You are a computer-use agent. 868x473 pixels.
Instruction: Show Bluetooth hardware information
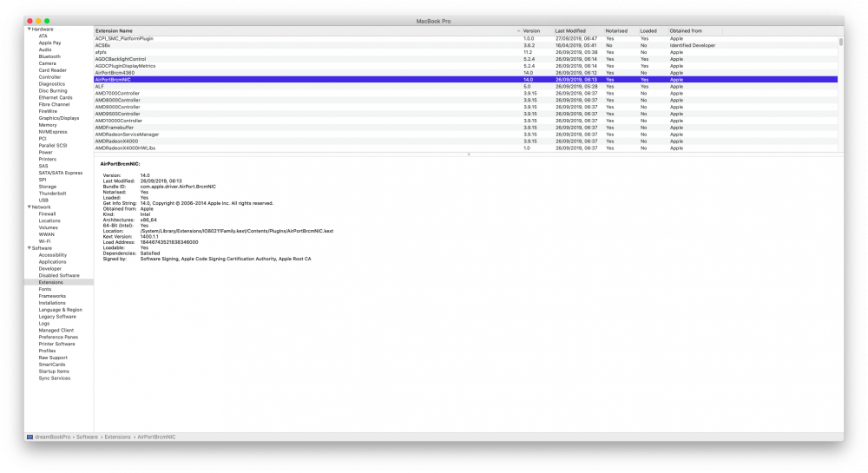tap(49, 56)
